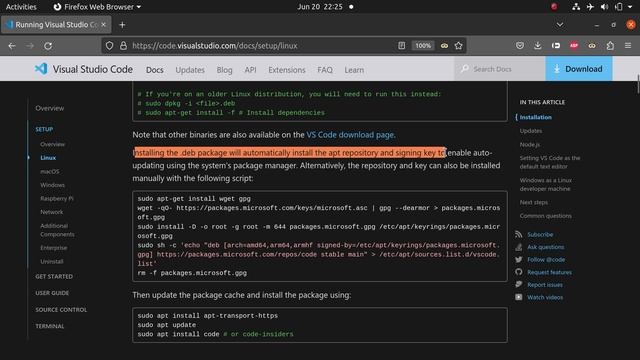The width and height of the screenshot is (640, 360).
Task: Open top-level Overview in sidebar
Action: 49,108
